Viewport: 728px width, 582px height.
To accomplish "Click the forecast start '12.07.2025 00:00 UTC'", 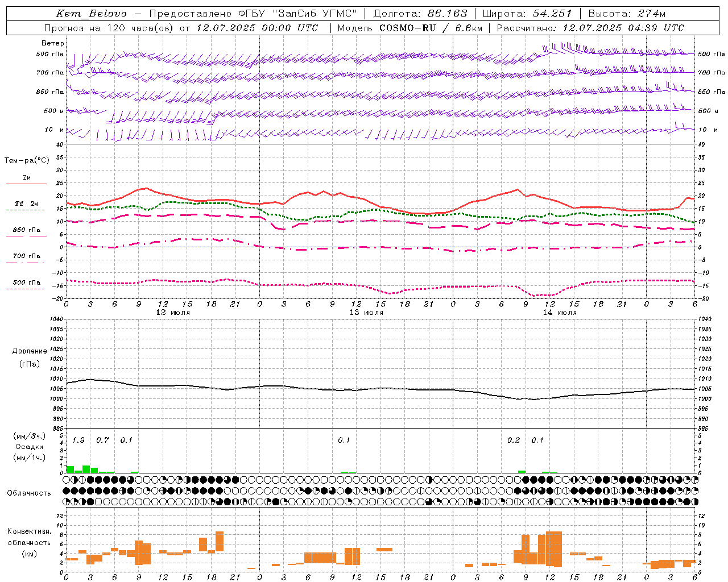I will pos(257,28).
